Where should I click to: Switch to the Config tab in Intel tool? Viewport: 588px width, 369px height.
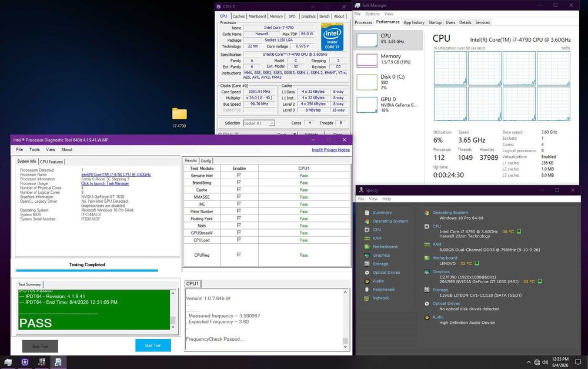[x=206, y=161]
